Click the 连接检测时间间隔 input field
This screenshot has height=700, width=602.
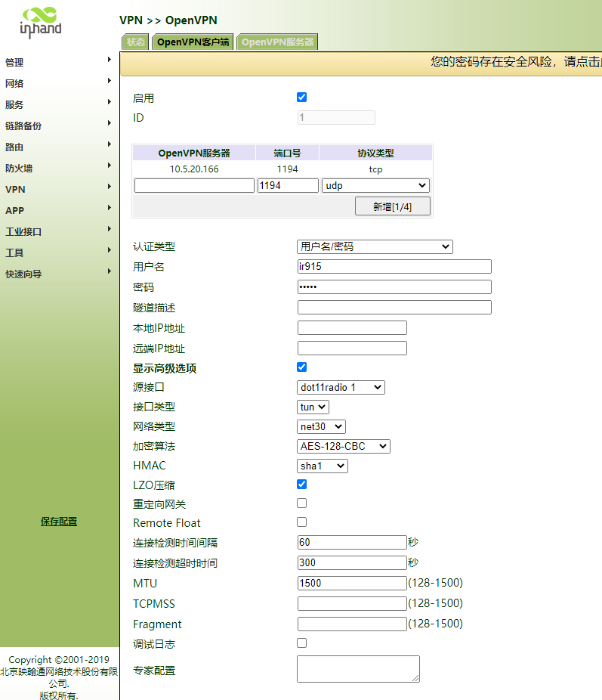[x=352, y=543]
